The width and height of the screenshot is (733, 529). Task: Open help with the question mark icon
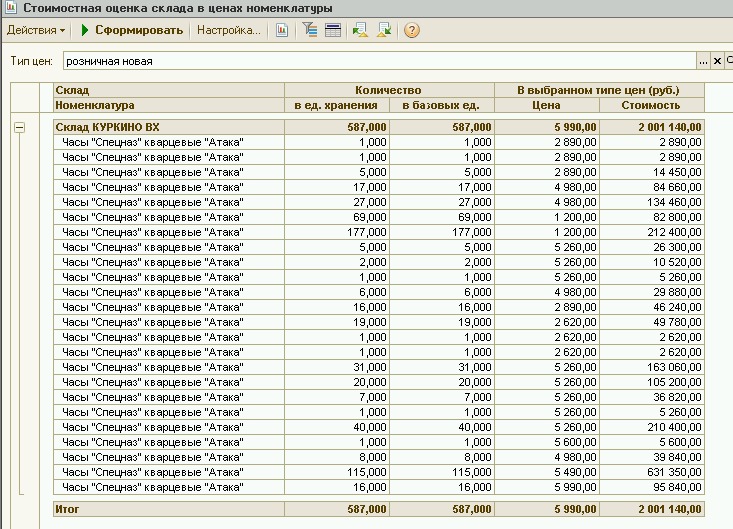(411, 30)
